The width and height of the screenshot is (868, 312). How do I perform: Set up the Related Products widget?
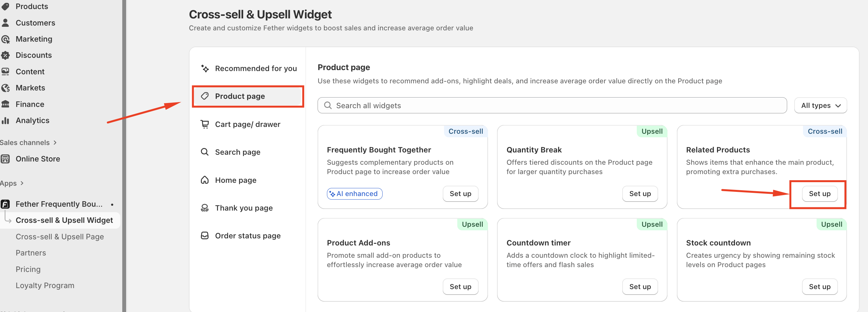tap(819, 193)
